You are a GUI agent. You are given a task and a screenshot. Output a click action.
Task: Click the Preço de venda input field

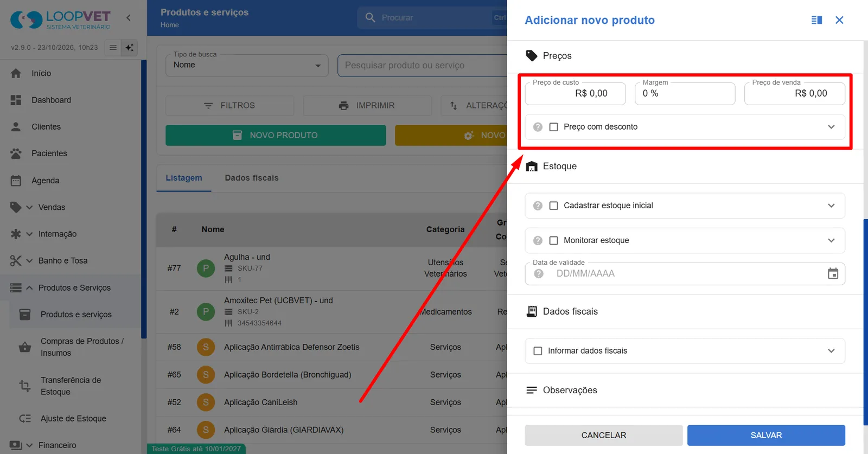pos(795,93)
